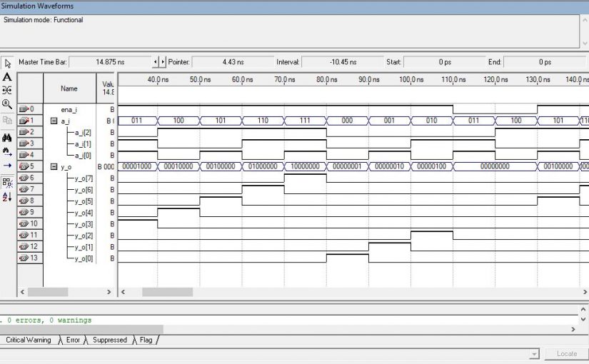Image resolution: width=589 pixels, height=364 pixels.
Task: Move master time bar to the next transition
Action: pos(163,61)
